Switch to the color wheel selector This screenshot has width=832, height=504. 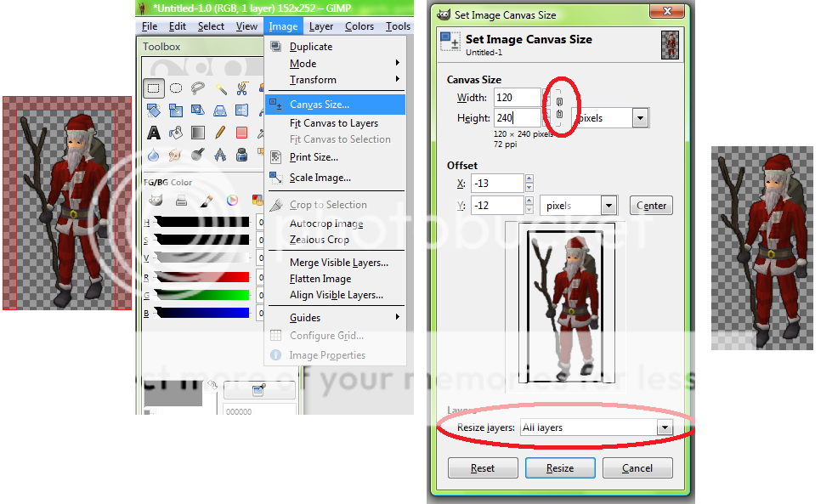(231, 201)
